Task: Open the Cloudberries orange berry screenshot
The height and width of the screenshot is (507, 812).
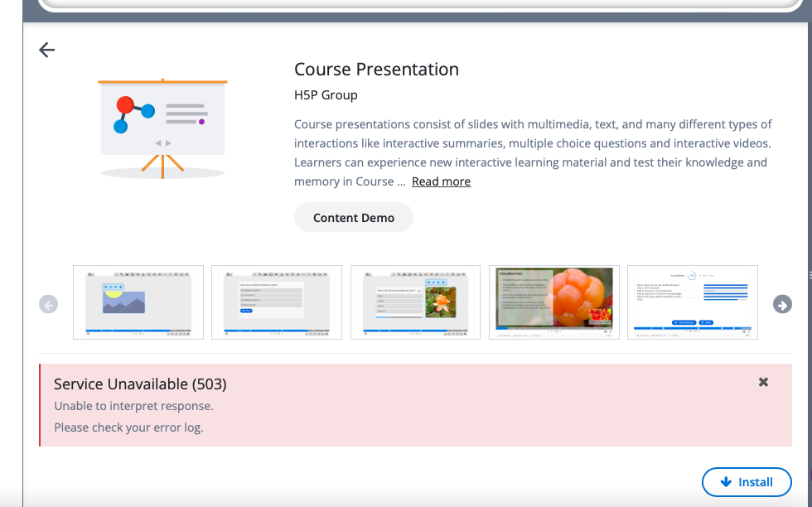Action: point(554,302)
